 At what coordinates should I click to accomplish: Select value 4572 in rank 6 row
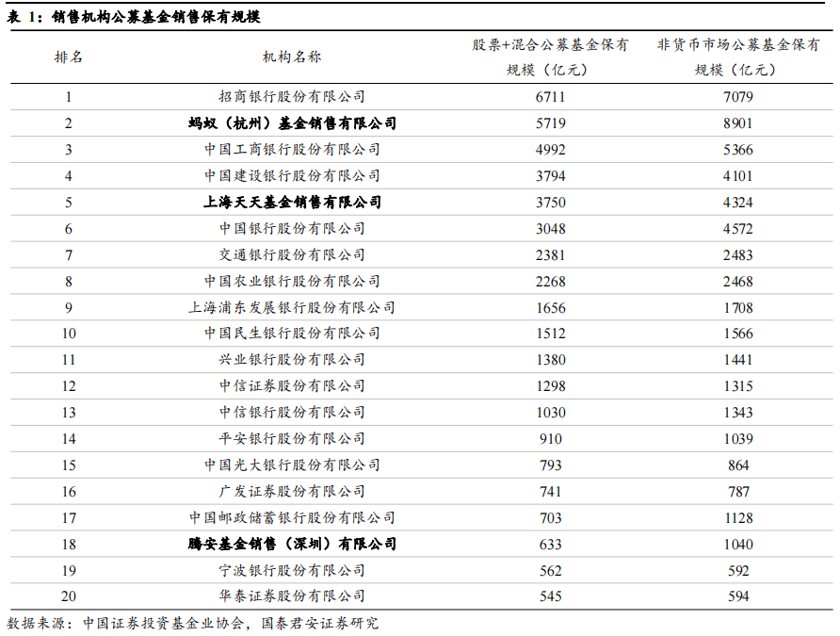click(x=738, y=229)
